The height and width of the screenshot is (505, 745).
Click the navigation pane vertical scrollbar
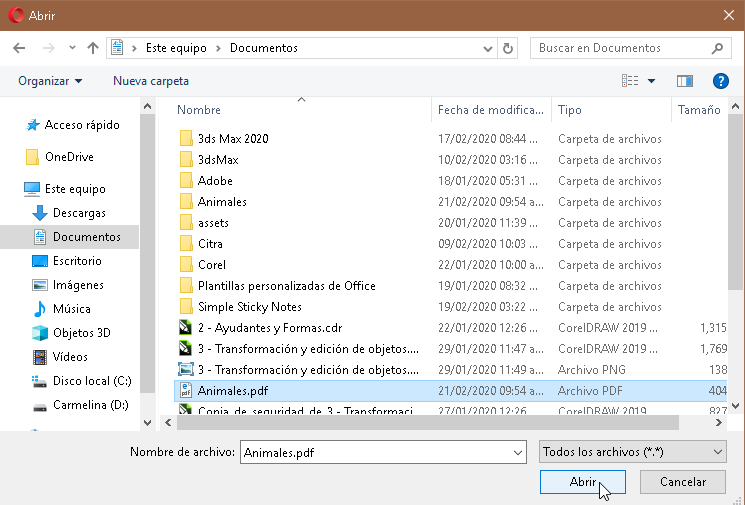pyautogui.click(x=147, y=252)
